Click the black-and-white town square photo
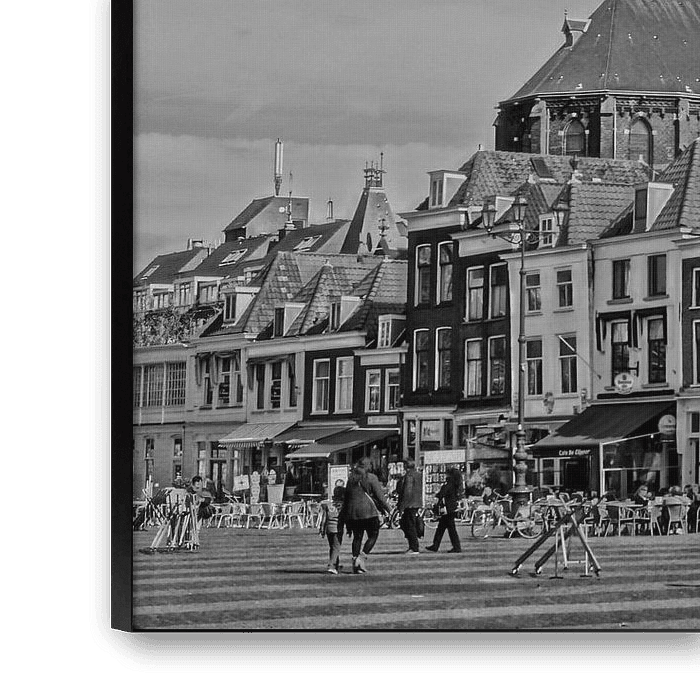This screenshot has height=700, width=700. (415, 330)
